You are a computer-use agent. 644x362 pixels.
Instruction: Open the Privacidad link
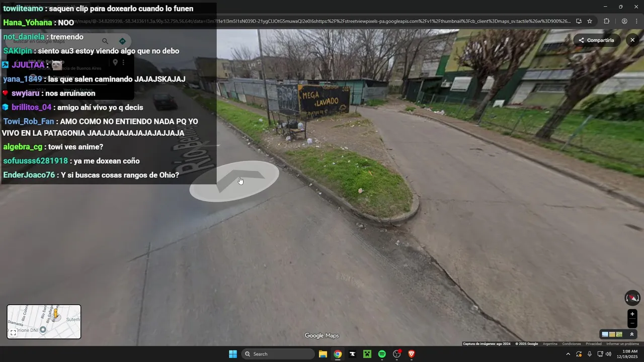click(594, 344)
